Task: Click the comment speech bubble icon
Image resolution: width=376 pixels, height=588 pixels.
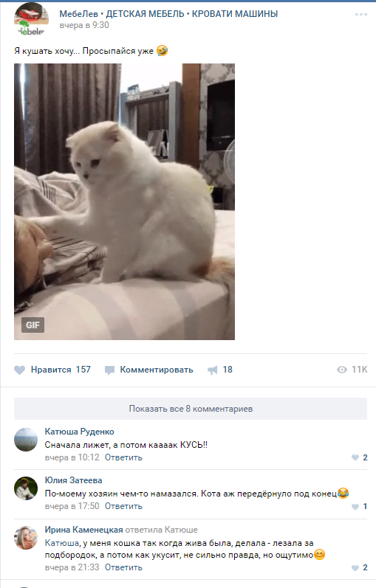Action: point(109,370)
